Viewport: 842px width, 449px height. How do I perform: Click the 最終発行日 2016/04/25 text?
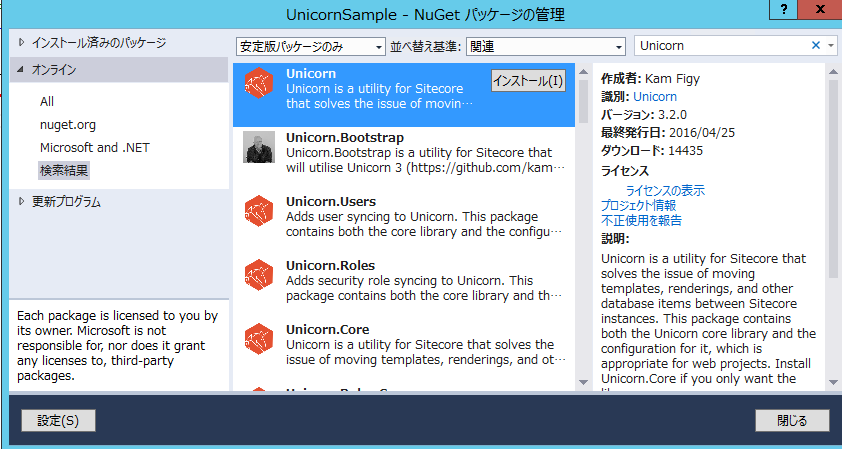tap(667, 133)
